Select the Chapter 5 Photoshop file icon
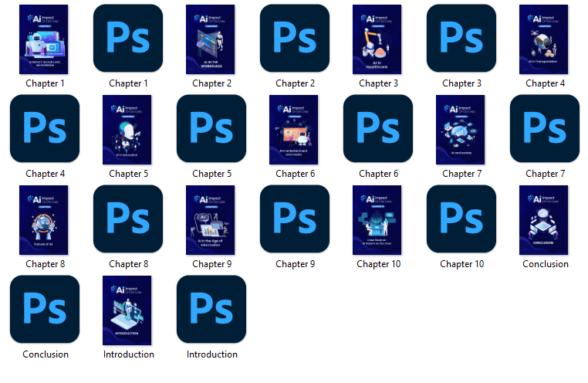588x383 pixels. coord(211,129)
